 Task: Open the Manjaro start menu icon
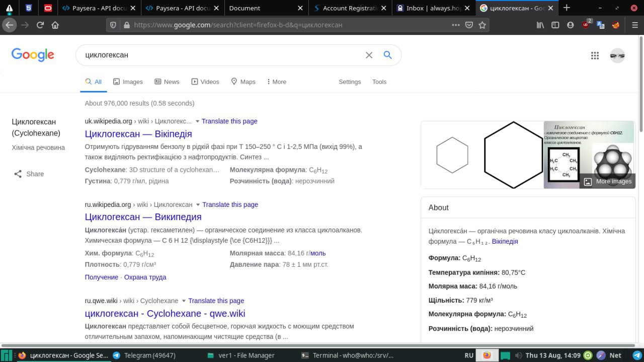click(7, 355)
